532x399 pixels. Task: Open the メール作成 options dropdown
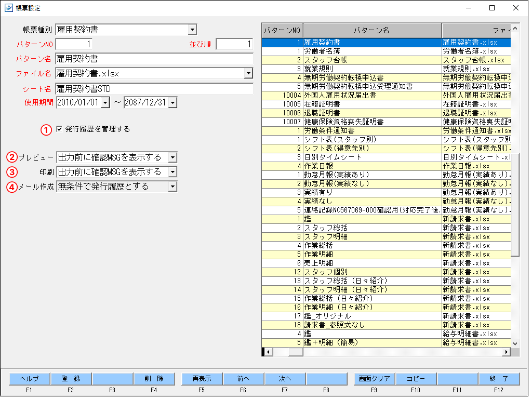tap(174, 186)
